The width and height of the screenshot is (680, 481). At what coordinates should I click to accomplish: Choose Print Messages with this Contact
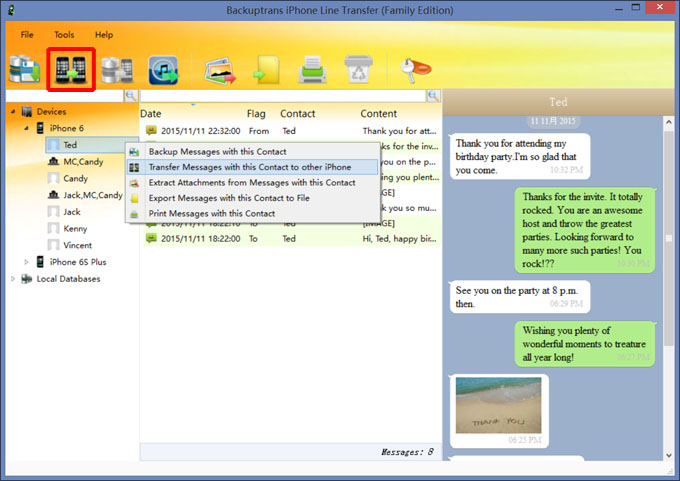click(252, 213)
